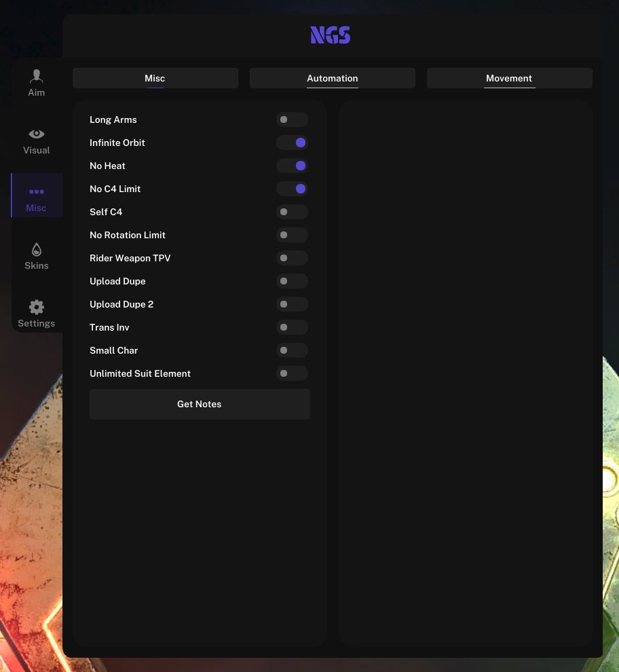Screen dimensions: 619x672
Task: Enable the Long Arms toggle
Action: click(292, 119)
